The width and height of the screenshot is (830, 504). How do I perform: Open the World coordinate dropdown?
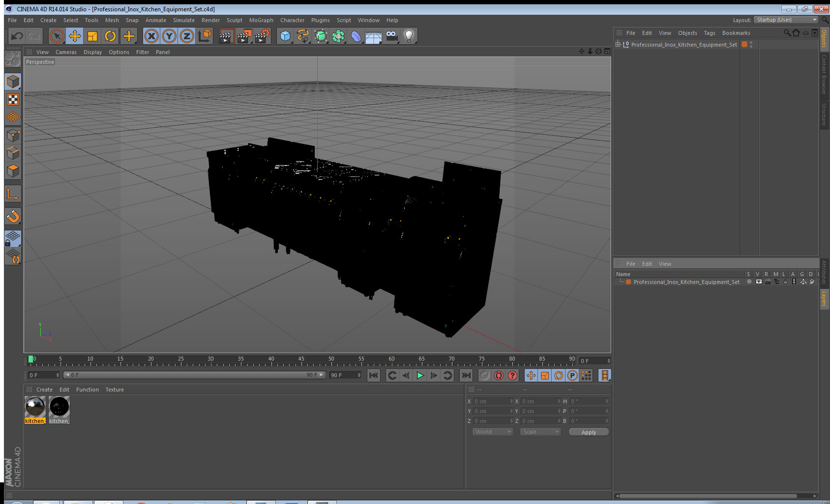click(493, 432)
